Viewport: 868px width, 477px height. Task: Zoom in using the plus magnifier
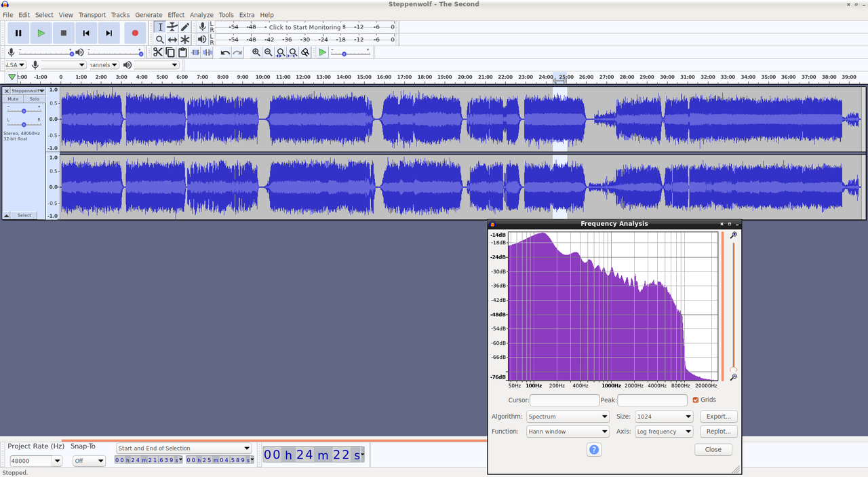[x=256, y=52]
